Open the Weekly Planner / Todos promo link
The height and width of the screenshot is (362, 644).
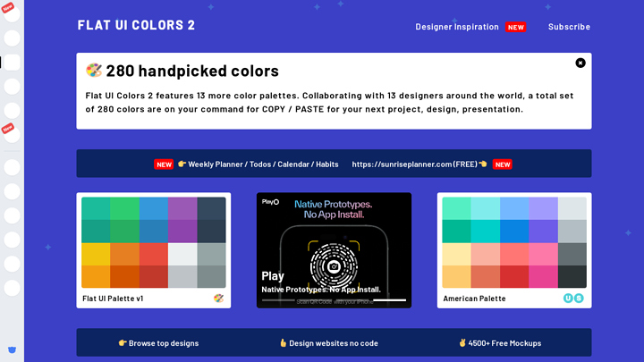[x=258, y=164]
